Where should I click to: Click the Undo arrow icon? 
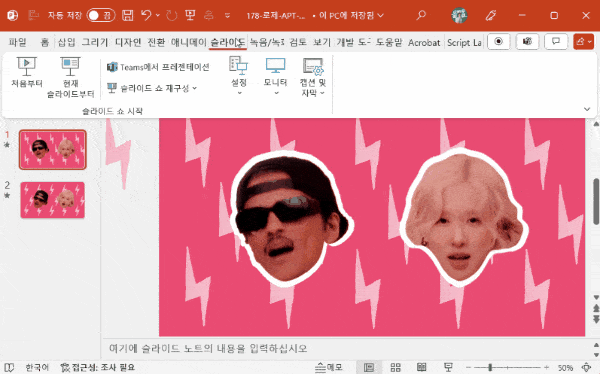[146, 15]
